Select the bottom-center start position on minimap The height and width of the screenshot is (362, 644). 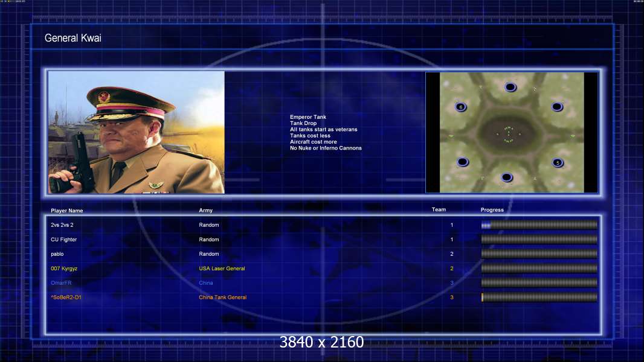pos(507,177)
